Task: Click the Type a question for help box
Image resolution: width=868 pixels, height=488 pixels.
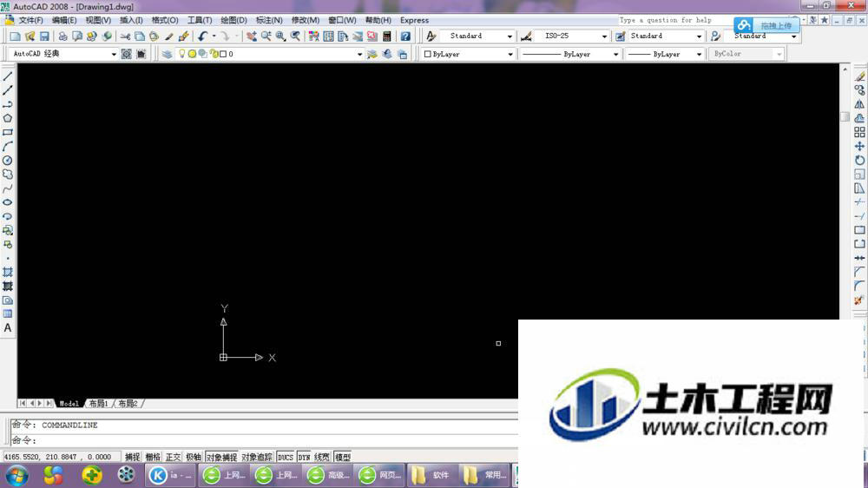Action: pyautogui.click(x=675, y=20)
